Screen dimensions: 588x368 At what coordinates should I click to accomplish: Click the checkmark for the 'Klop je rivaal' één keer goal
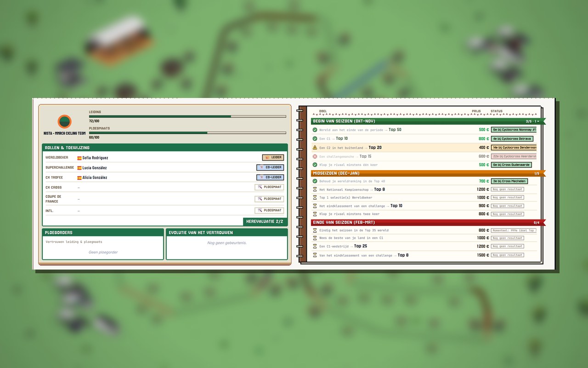[x=315, y=165]
